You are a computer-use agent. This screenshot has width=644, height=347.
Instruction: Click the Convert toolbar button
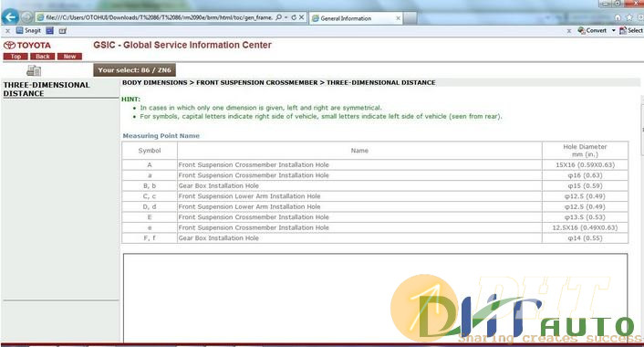pos(592,30)
